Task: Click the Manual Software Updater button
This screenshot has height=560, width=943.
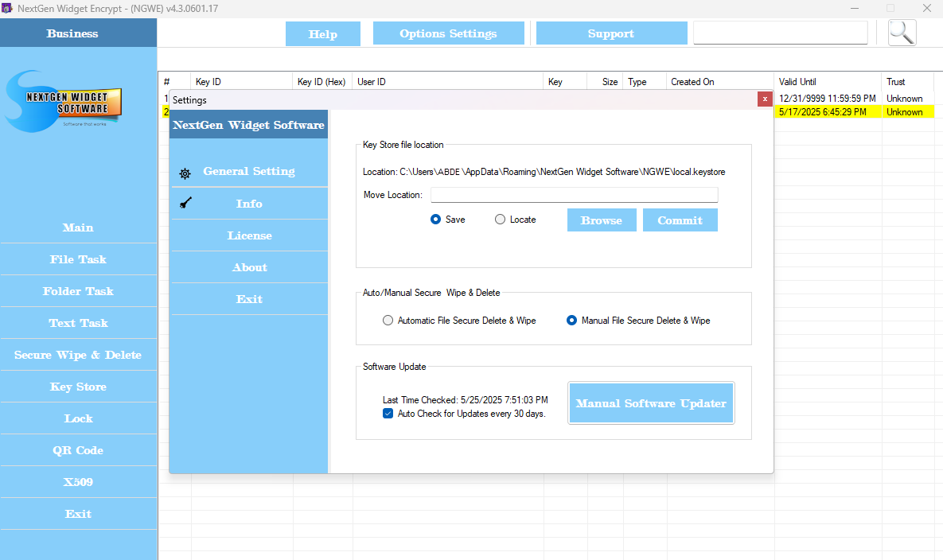Action: pyautogui.click(x=651, y=403)
